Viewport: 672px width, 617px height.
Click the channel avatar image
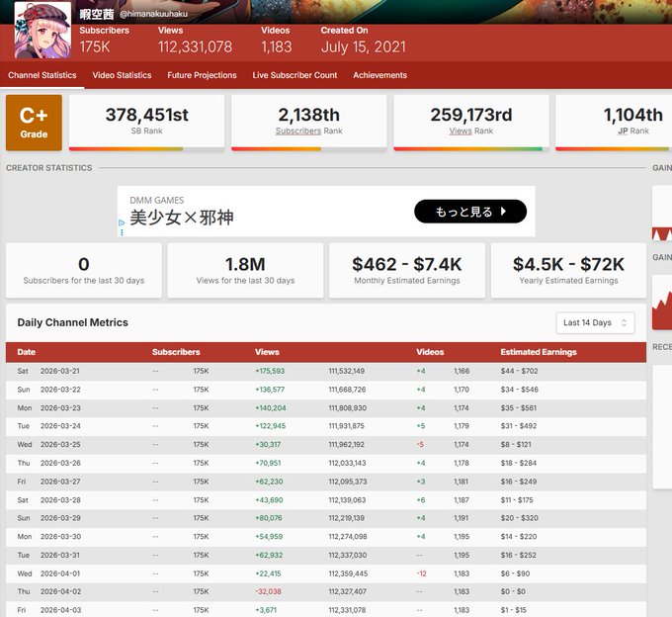tap(42, 30)
